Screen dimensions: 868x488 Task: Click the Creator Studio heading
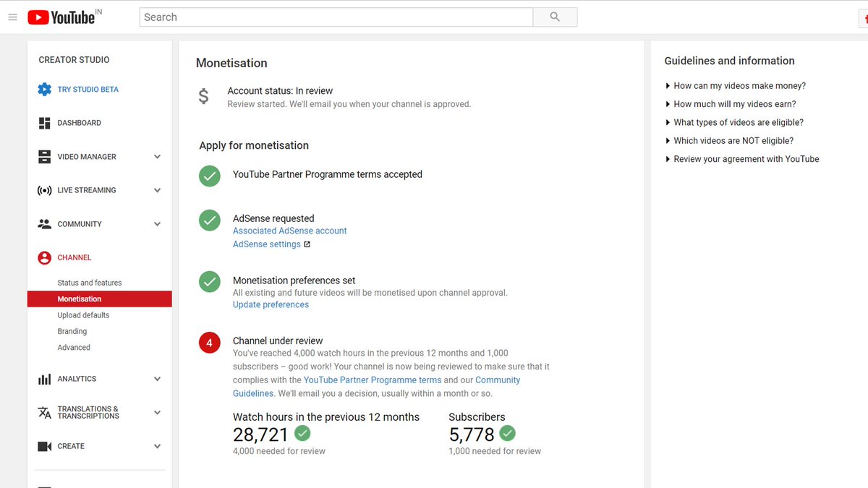click(74, 60)
